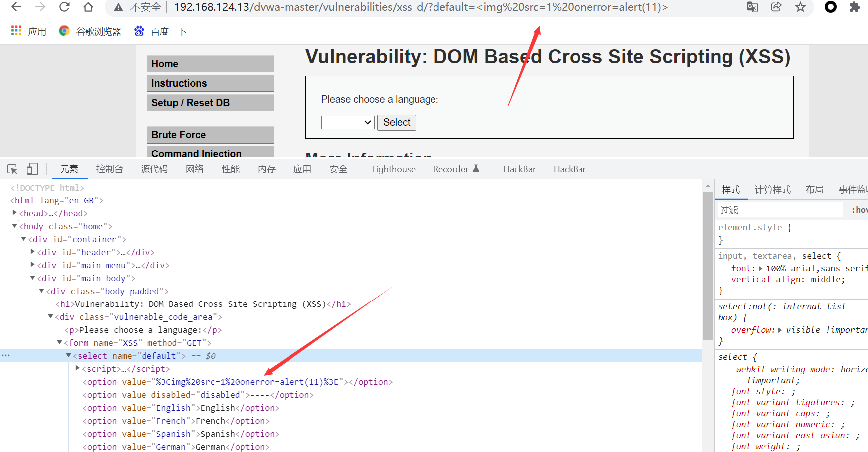Switch to the 控制台 devtools tab
This screenshot has height=452, width=868.
coord(110,169)
